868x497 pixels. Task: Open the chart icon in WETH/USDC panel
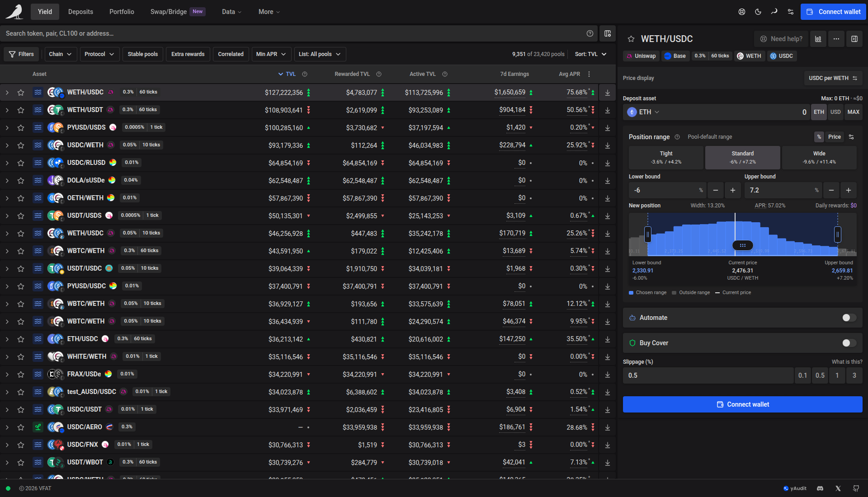click(x=818, y=39)
